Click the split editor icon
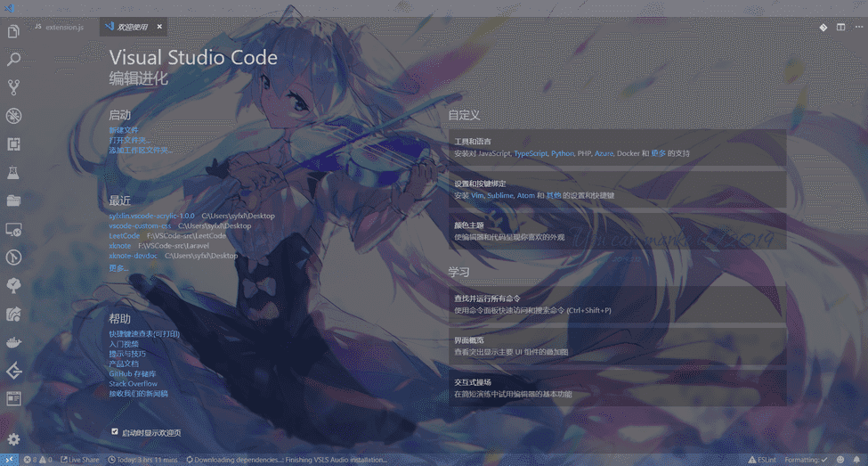Image resolution: width=868 pixels, height=466 pixels. click(x=840, y=28)
